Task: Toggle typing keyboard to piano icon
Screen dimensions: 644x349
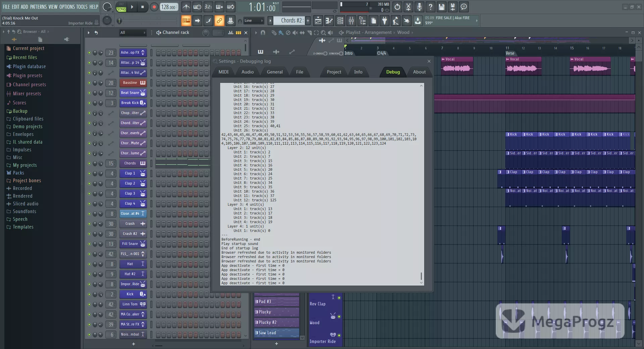Action: coord(186,21)
